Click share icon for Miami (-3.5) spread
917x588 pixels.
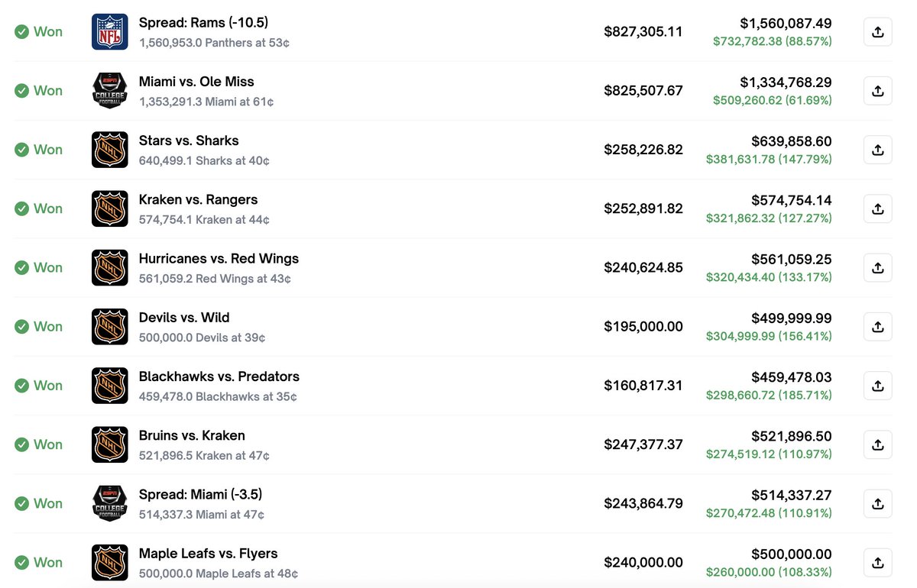[x=877, y=503]
